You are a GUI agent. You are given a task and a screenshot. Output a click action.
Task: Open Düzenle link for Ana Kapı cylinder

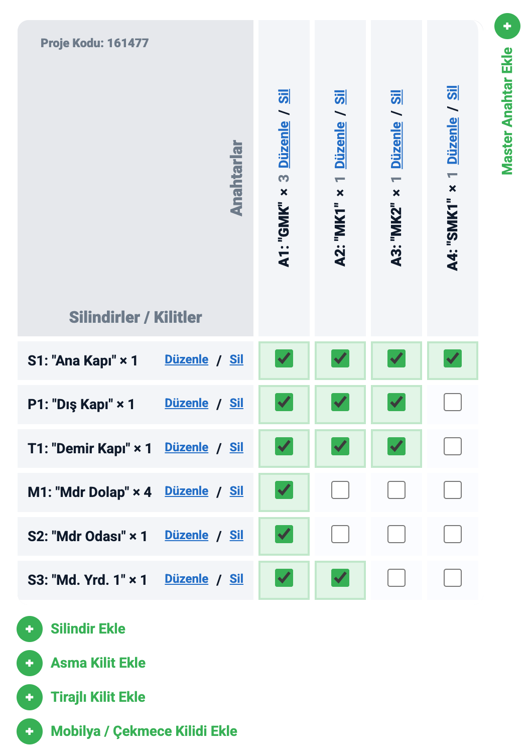pos(186,359)
